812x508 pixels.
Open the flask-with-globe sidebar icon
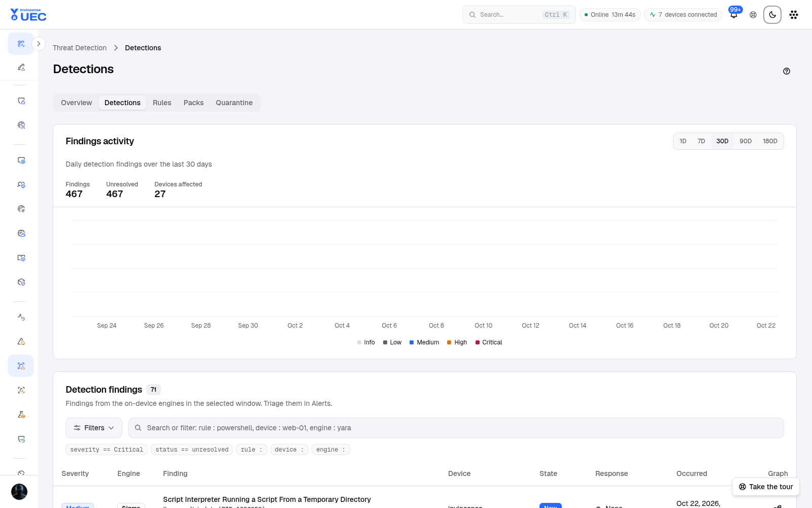(21, 415)
